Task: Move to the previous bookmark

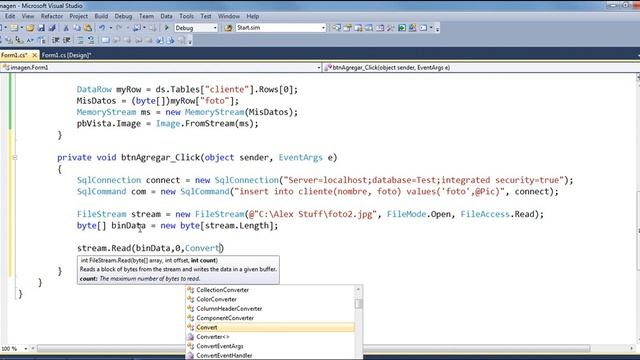Action: (117, 40)
